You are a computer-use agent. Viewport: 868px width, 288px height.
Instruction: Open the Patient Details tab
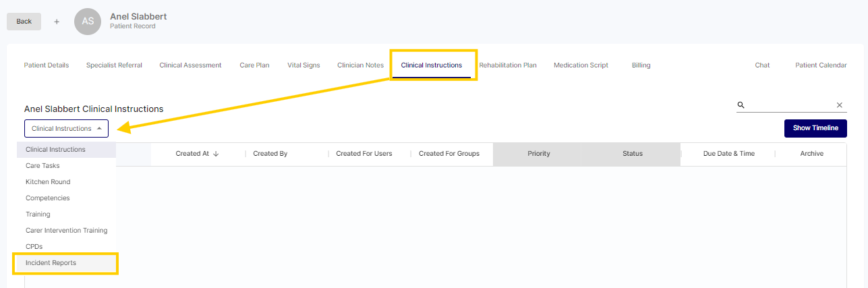[47, 65]
